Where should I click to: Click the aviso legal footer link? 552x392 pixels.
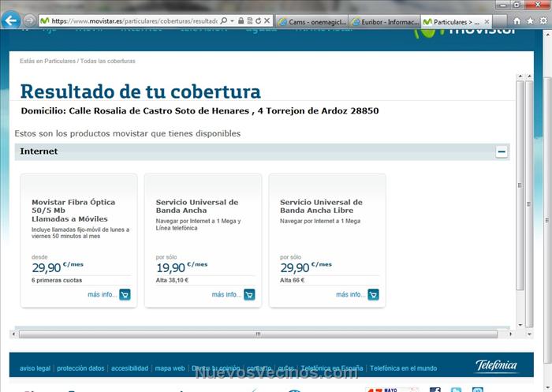35,368
